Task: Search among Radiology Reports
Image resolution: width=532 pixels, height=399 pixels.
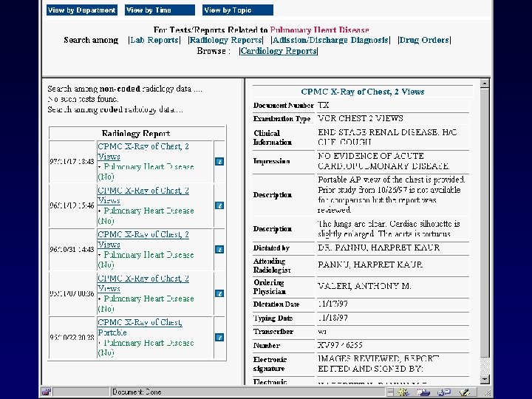Action: (x=225, y=40)
